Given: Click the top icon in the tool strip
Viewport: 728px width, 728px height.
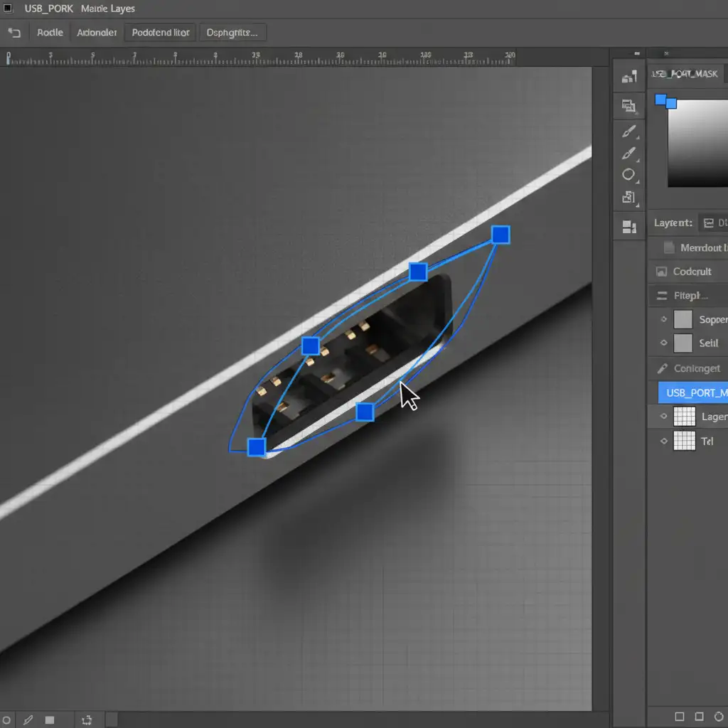Looking at the screenshot, I should tap(629, 78).
